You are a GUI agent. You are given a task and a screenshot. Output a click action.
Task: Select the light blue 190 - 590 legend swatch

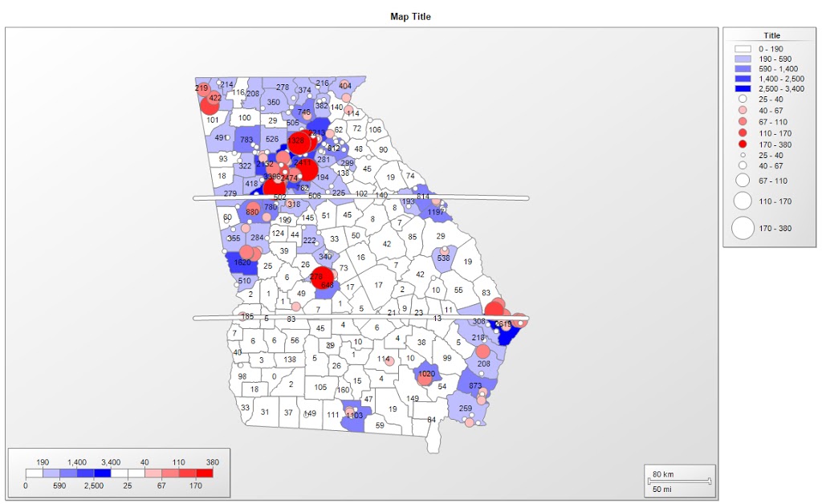click(x=743, y=59)
